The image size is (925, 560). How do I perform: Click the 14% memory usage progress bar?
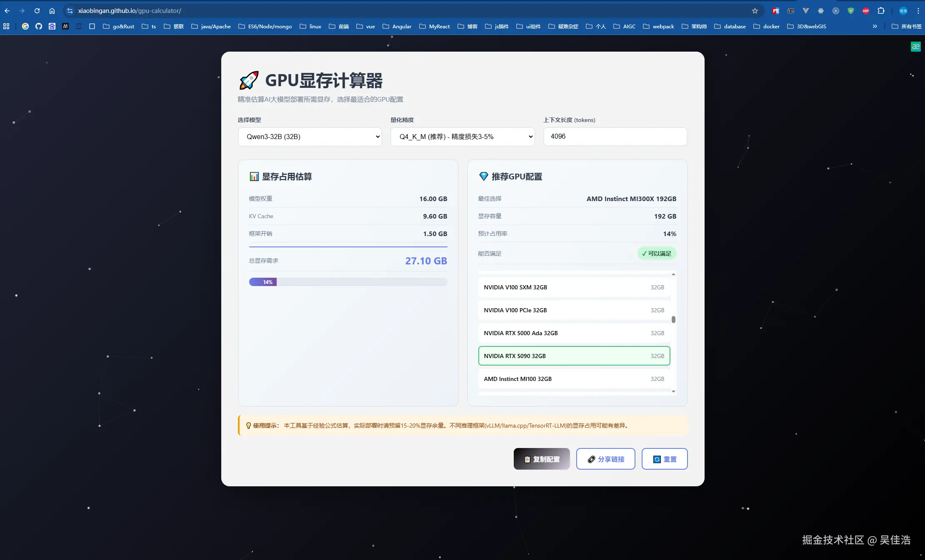tap(348, 282)
